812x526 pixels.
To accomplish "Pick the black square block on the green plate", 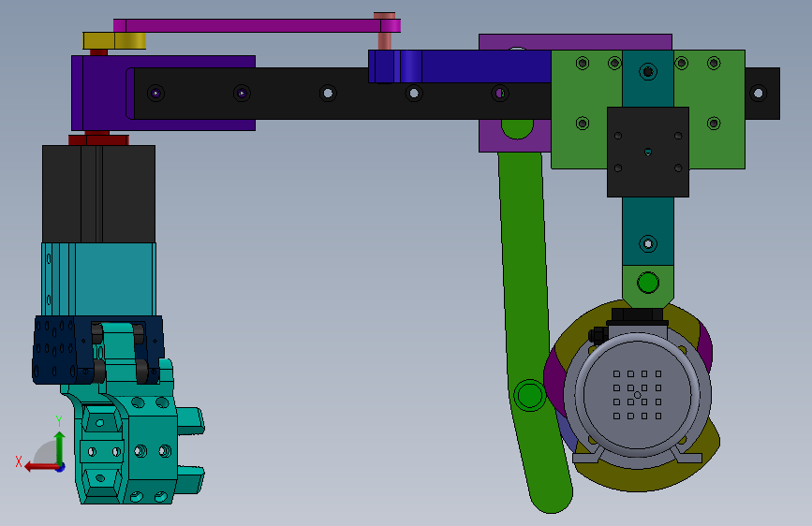I will tap(648, 153).
